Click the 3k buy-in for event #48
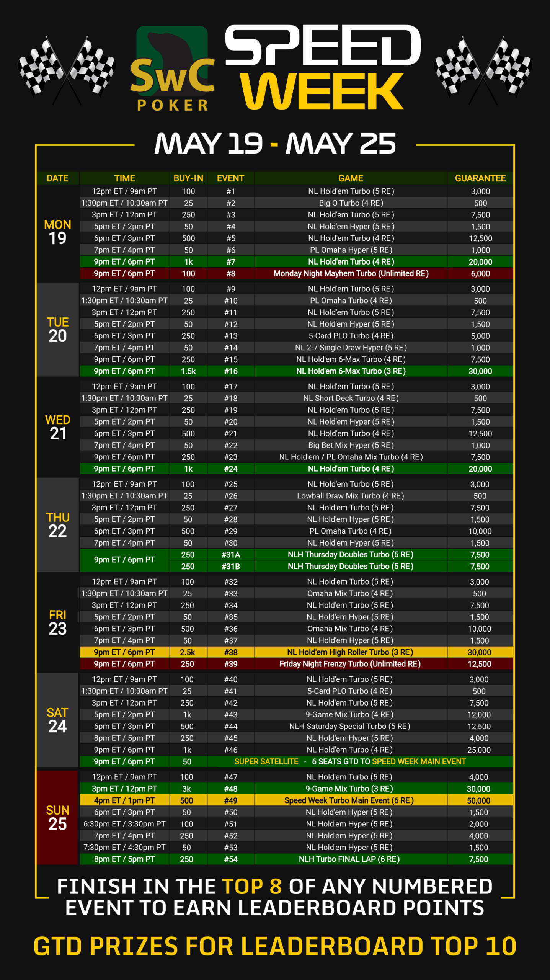 tap(187, 789)
